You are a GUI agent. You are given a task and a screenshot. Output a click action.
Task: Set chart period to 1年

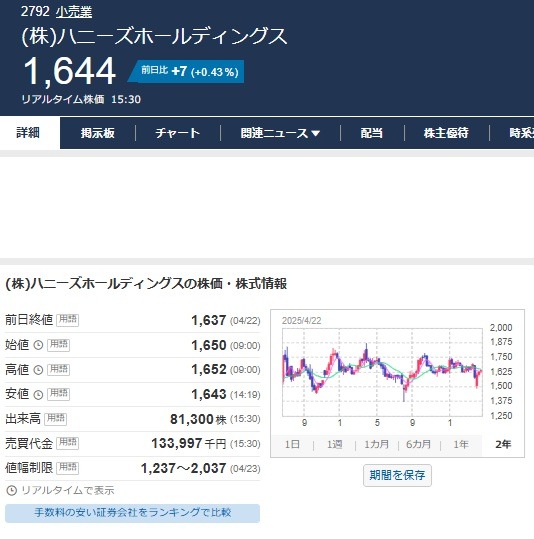coord(461,444)
